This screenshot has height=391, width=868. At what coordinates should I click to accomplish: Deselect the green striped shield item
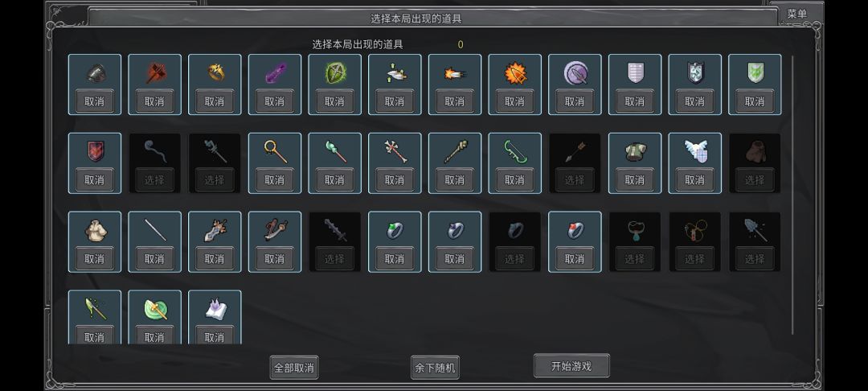click(755, 101)
